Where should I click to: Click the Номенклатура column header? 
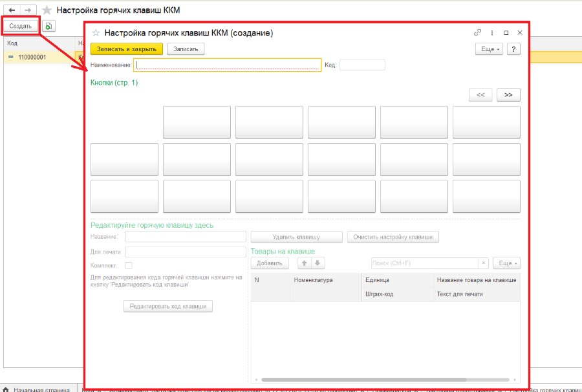325,280
